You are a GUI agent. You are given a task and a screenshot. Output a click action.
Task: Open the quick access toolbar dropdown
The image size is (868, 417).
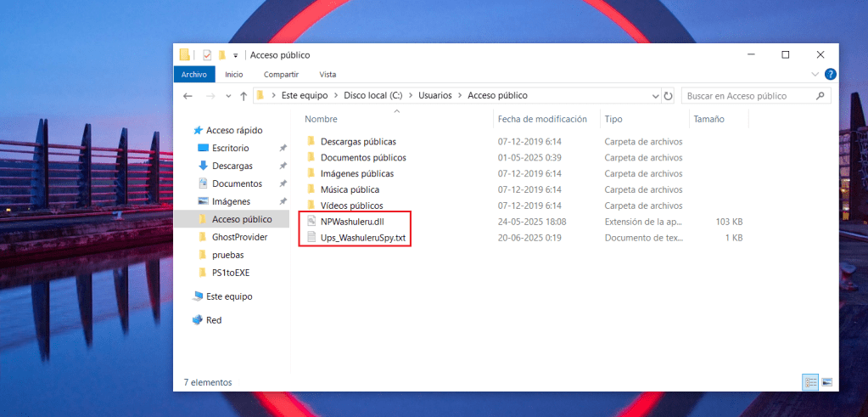click(235, 55)
